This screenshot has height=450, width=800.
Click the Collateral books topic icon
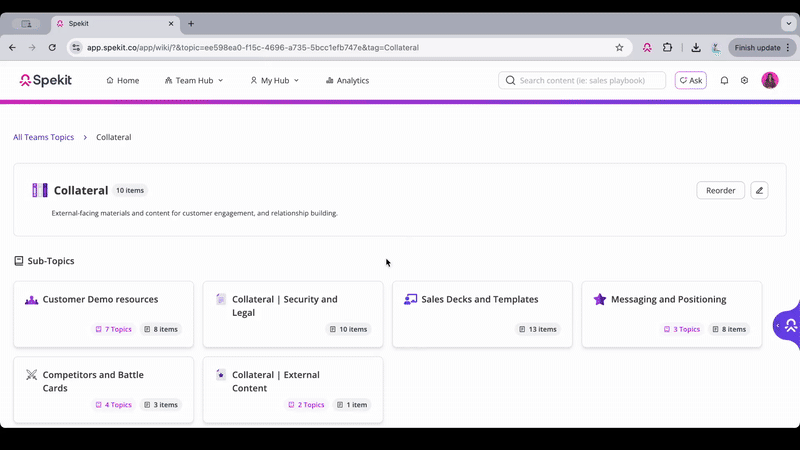click(x=40, y=190)
